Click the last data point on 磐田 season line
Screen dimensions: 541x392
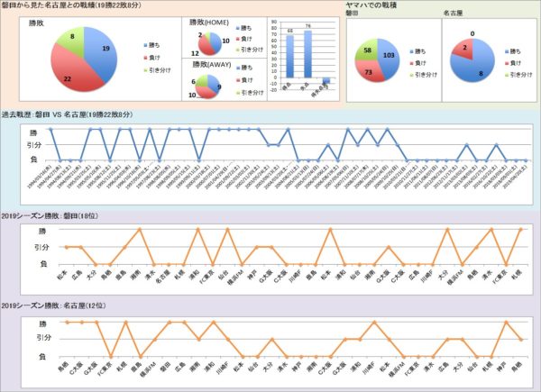(520, 230)
